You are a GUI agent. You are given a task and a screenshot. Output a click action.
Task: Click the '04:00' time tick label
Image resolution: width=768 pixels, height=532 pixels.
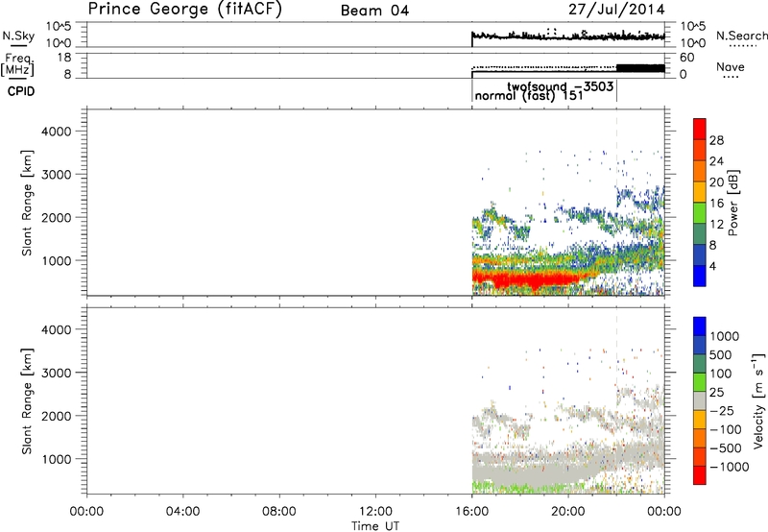tap(182, 512)
